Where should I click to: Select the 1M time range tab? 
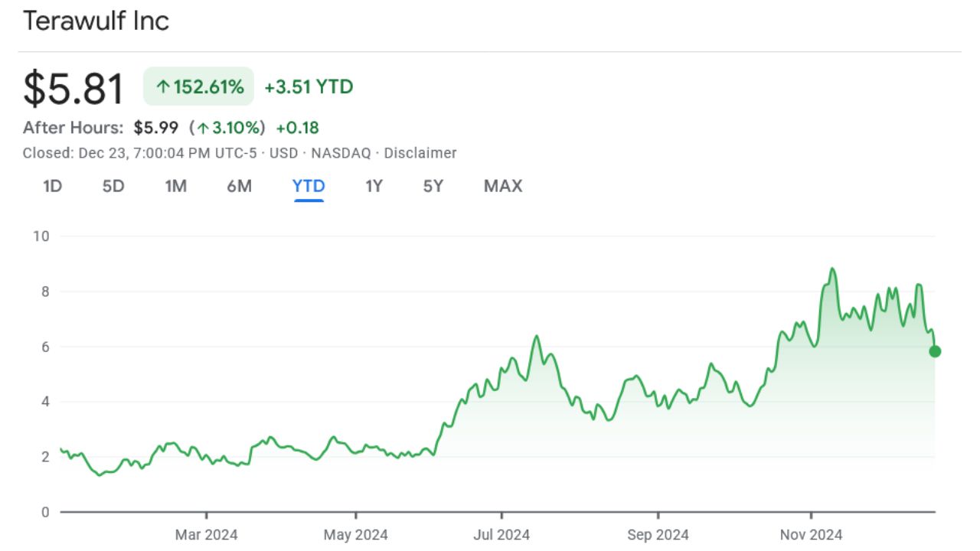click(x=176, y=186)
